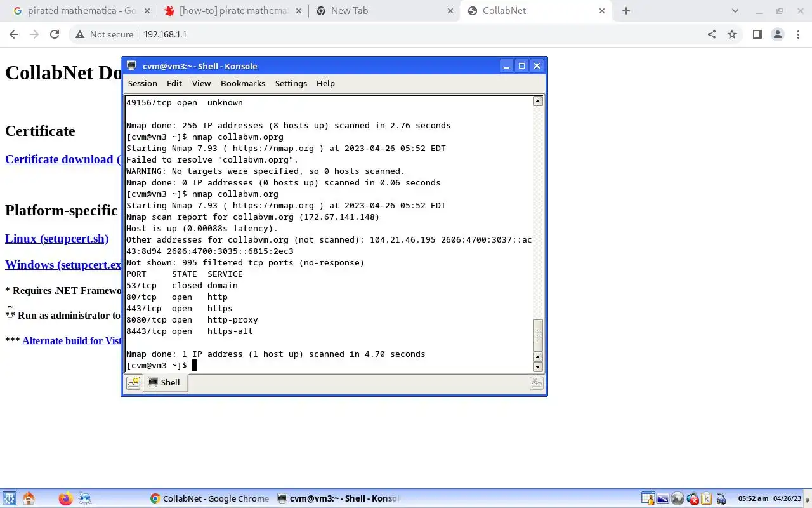Go back in Chrome
Image resolution: width=812 pixels, height=508 pixels.
point(14,34)
